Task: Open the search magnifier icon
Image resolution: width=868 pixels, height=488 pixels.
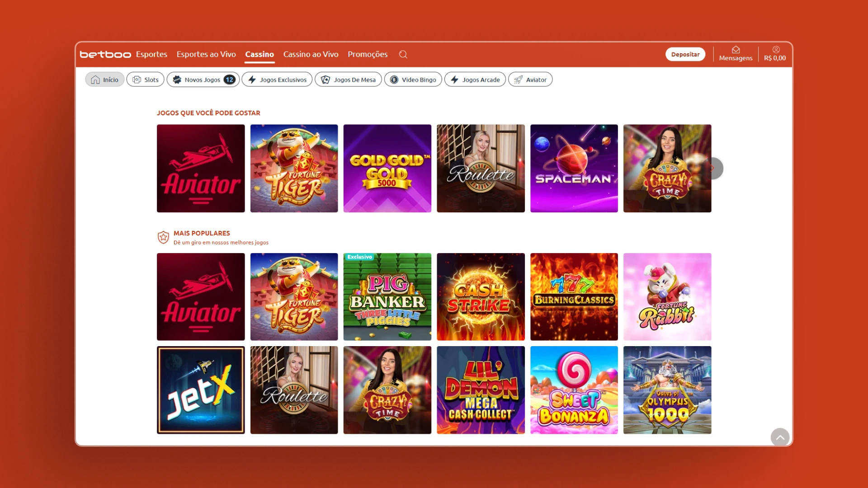Action: point(403,54)
